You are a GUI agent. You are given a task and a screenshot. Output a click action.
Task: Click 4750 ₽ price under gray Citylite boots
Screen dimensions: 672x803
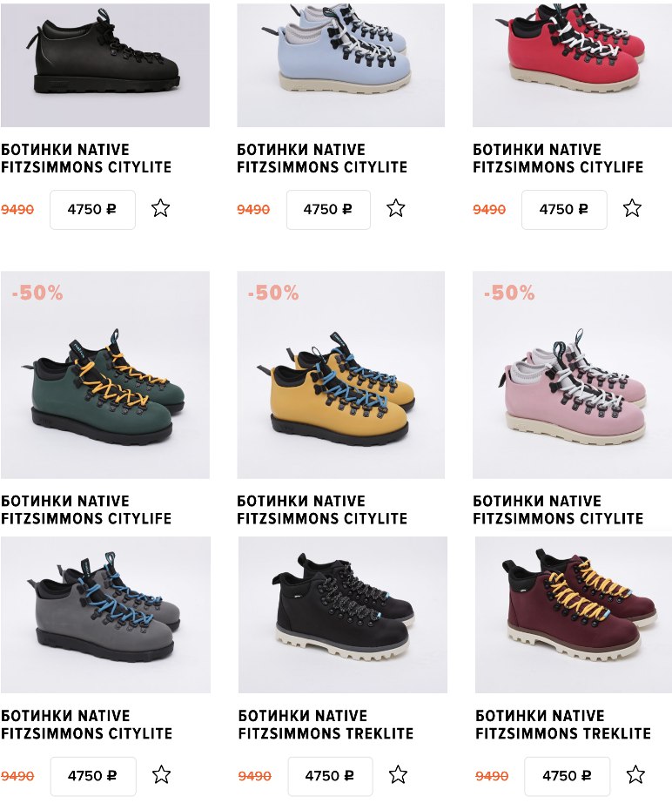click(x=93, y=776)
